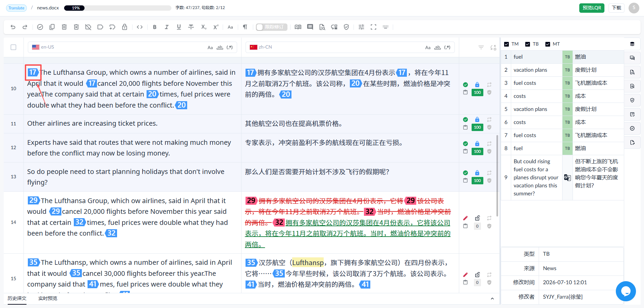Click the green 预览LQR button
644x308 pixels.
[x=592, y=8]
